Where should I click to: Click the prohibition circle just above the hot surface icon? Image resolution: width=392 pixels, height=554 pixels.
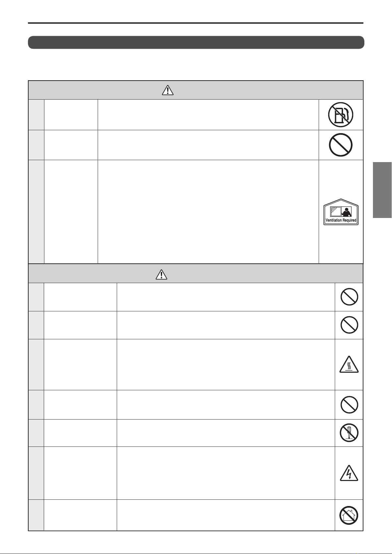pos(349,325)
